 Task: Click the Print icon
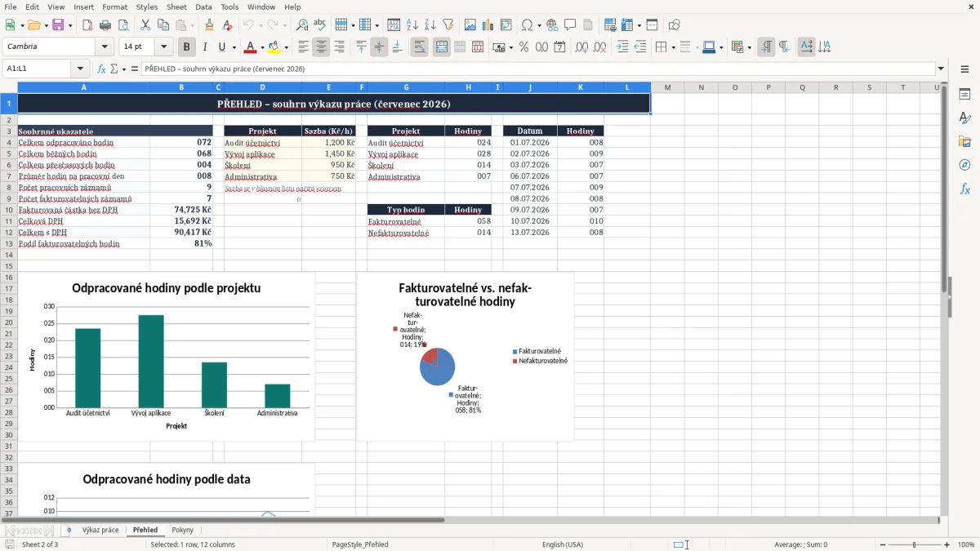pos(105,25)
